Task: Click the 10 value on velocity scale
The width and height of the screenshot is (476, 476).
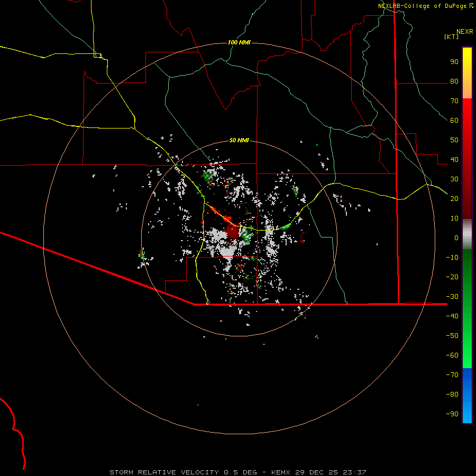Action: (454, 218)
